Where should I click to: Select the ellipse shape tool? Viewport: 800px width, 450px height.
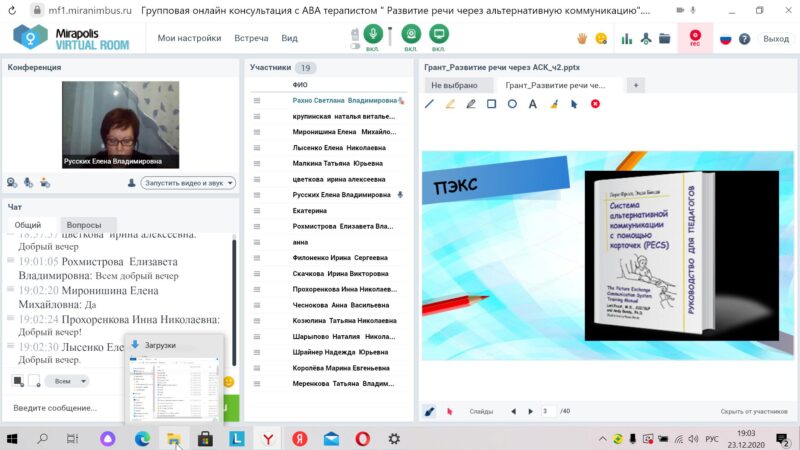pos(512,104)
